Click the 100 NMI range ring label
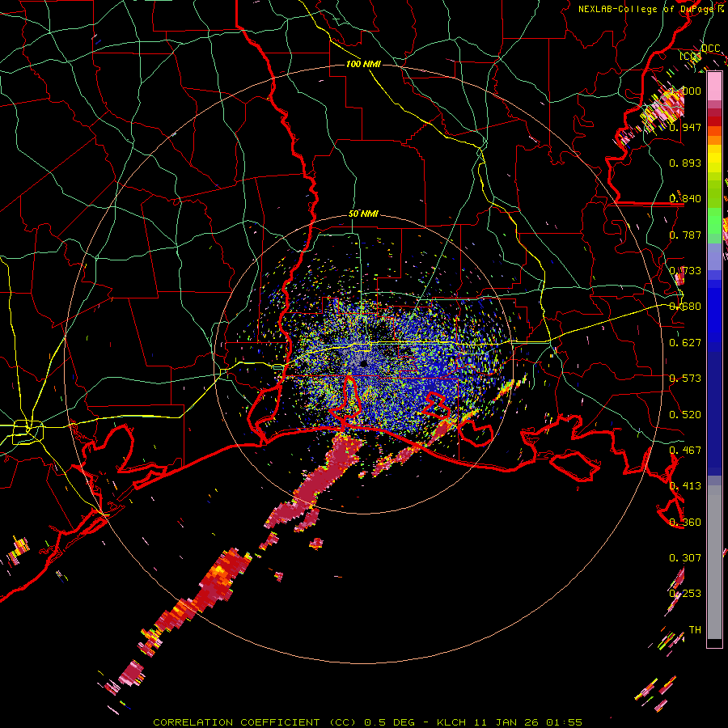The height and width of the screenshot is (728, 728). coord(363,64)
